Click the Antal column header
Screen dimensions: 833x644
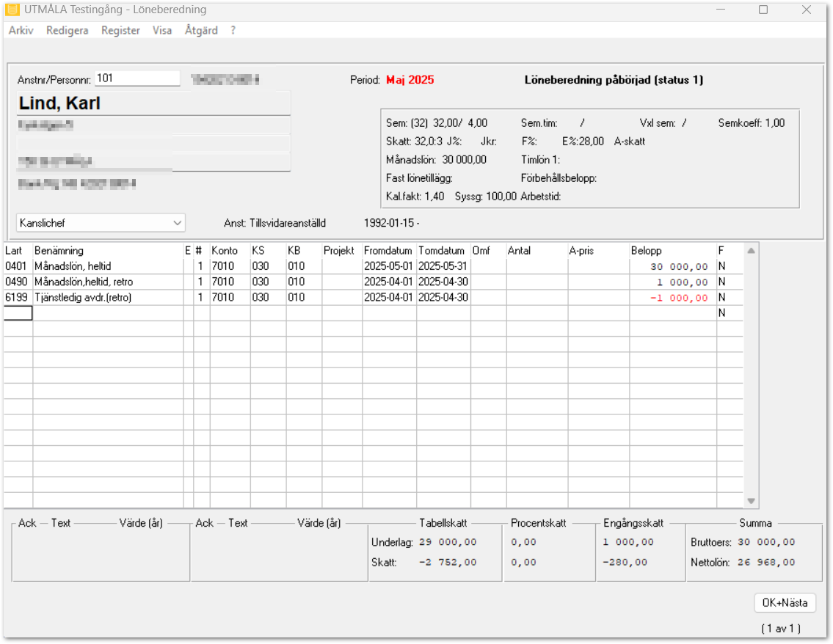point(519,251)
